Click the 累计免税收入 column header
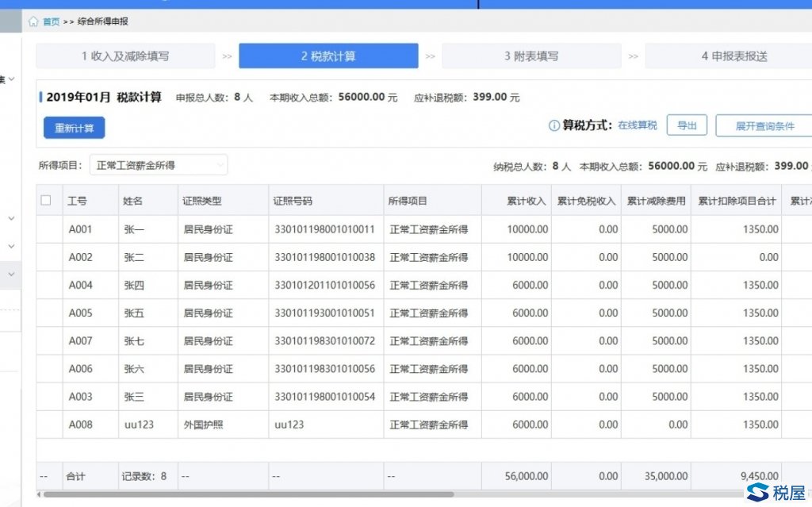This screenshot has width=812, height=507. point(586,201)
